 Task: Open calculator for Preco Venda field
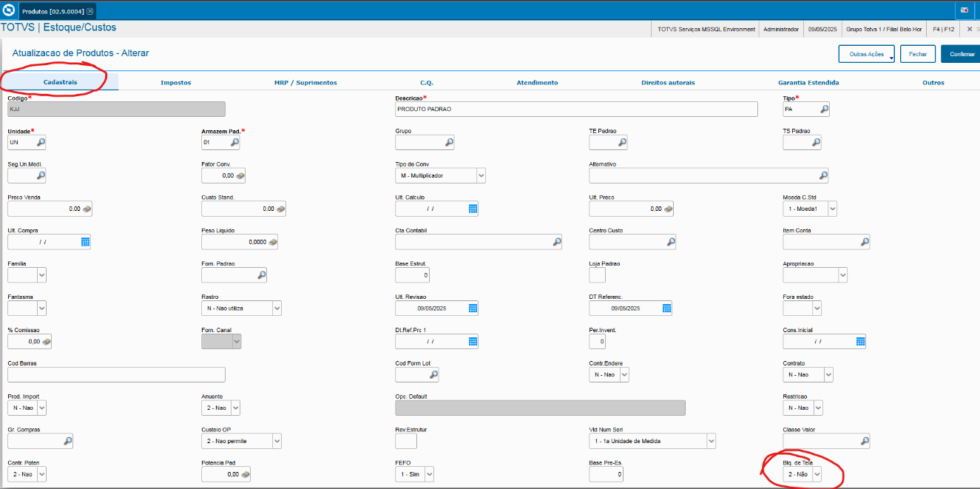click(87, 209)
